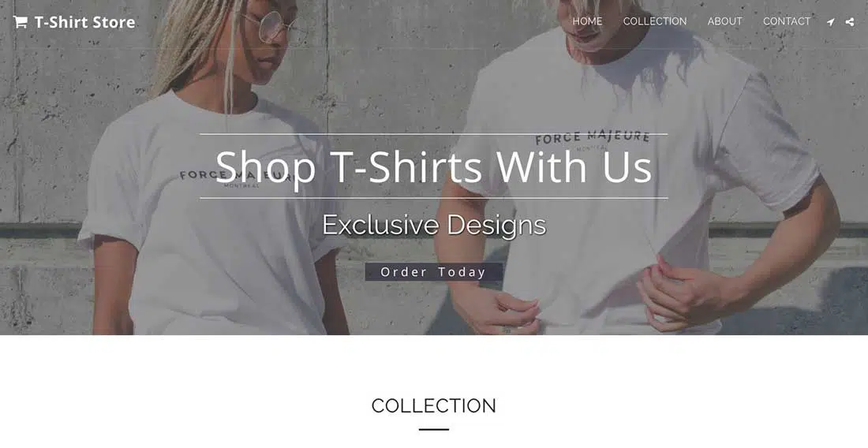868x448 pixels.
Task: Click the Force Majeure print on right shirt
Action: coord(592,138)
